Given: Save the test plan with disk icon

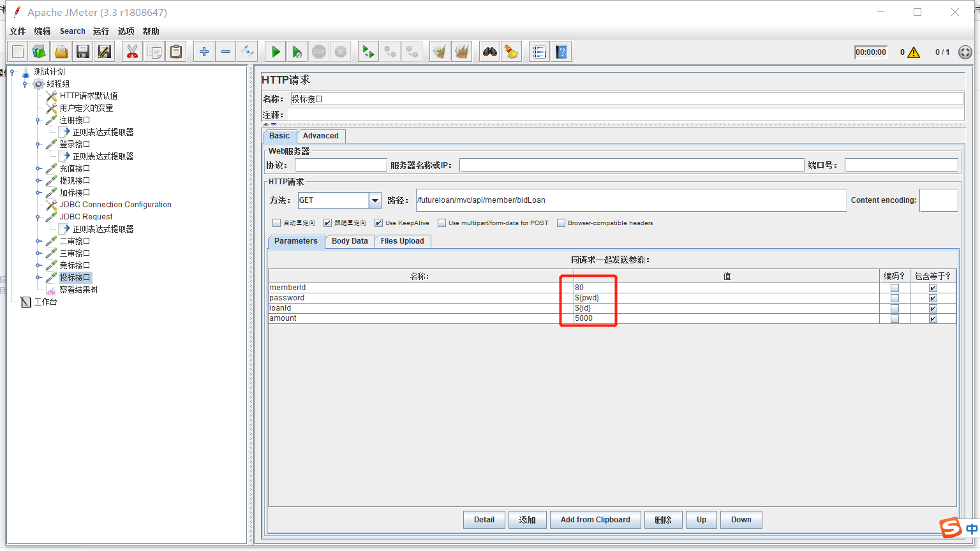Looking at the screenshot, I should point(83,52).
